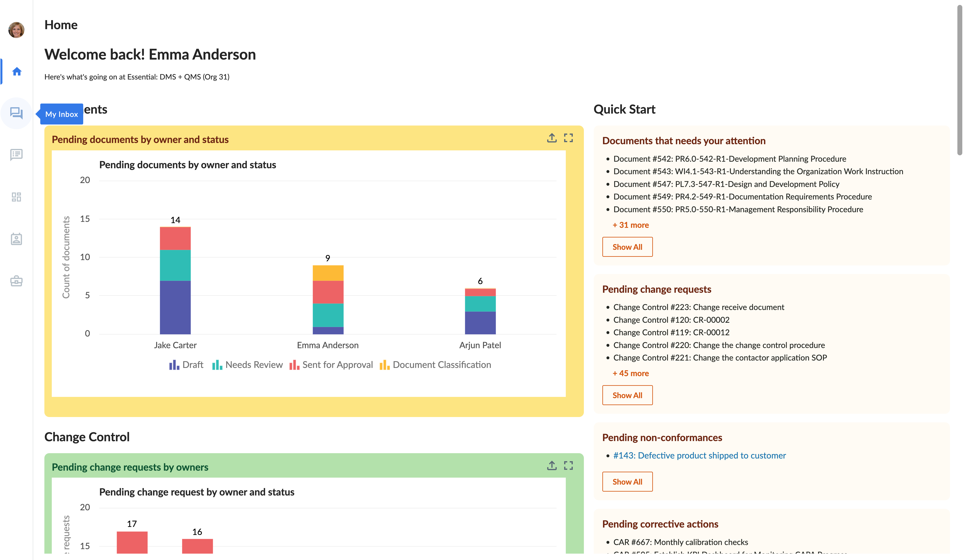Export the Pending change requests chart
This screenshot has height=560, width=966.
(552, 465)
